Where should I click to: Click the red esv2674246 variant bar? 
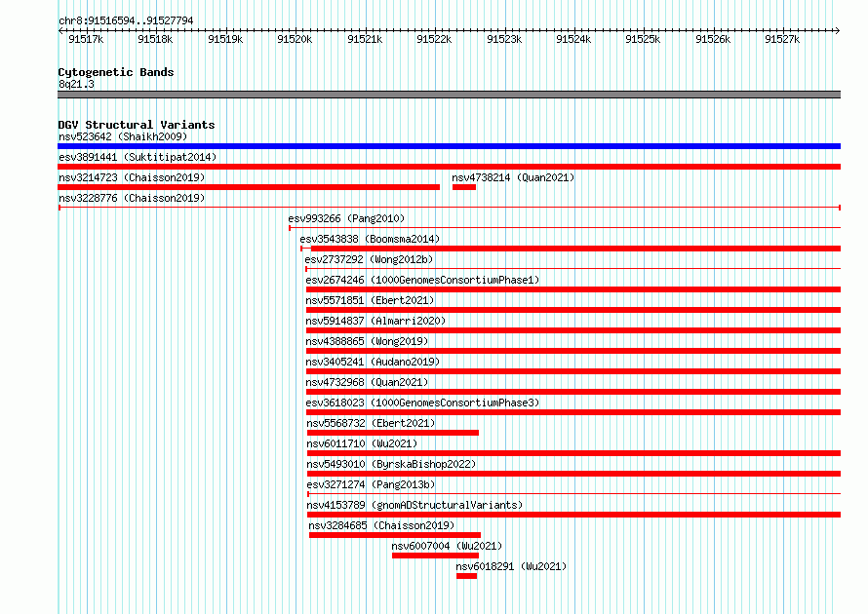(x=573, y=289)
